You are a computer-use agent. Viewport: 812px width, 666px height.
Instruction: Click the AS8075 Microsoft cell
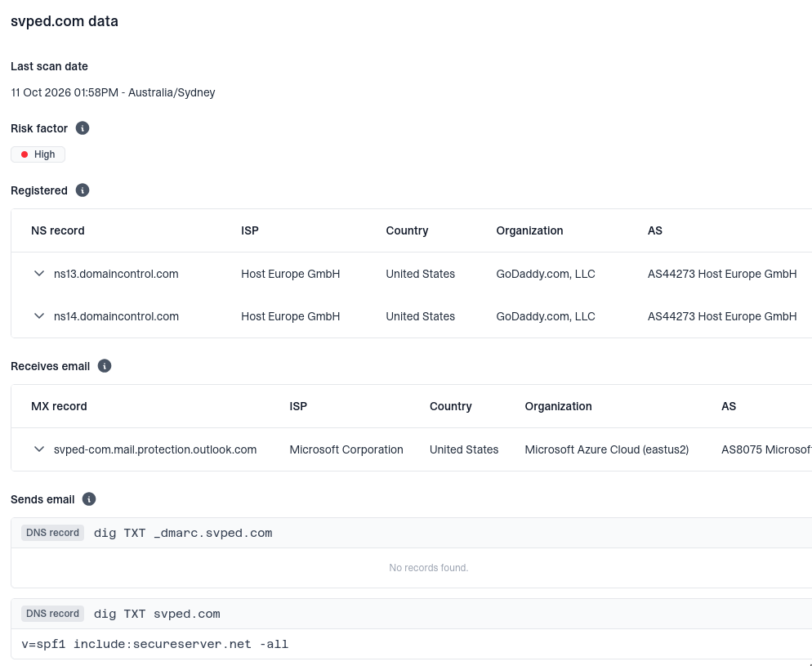(x=766, y=449)
